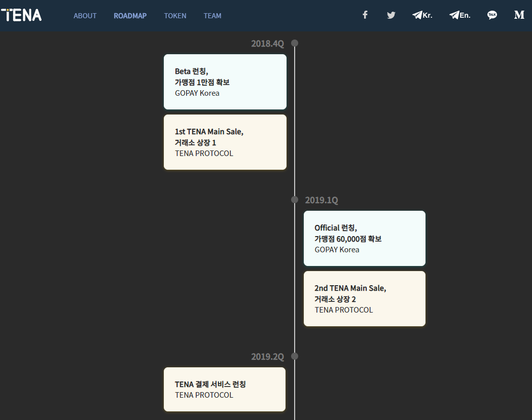Click the 2019.2Q timeline dot
This screenshot has height=420, width=532.
click(x=295, y=356)
